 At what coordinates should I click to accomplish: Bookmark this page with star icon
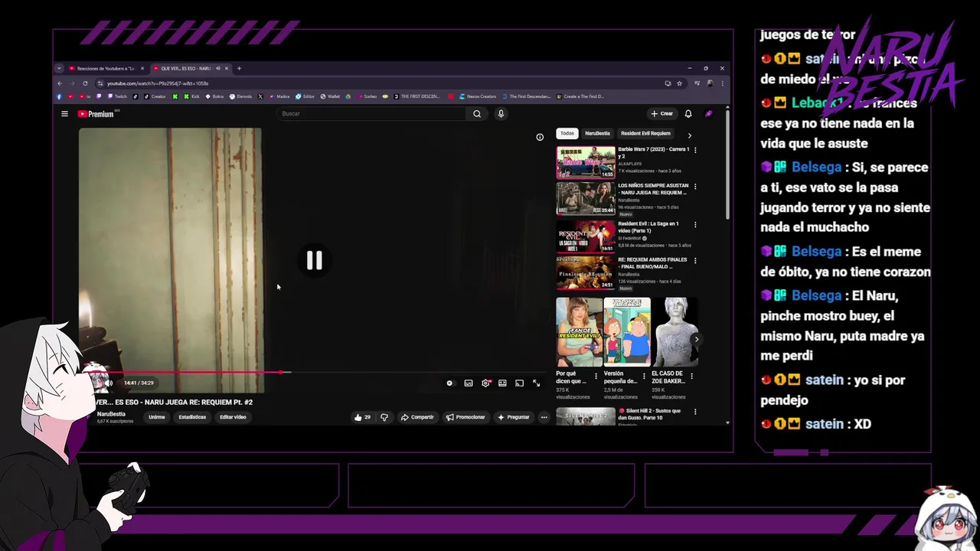[x=680, y=83]
